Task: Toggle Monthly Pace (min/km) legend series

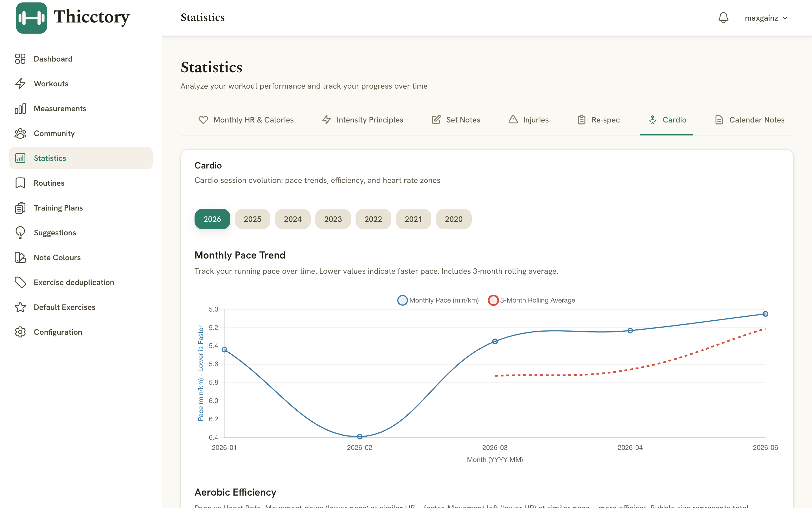Action: click(x=438, y=300)
